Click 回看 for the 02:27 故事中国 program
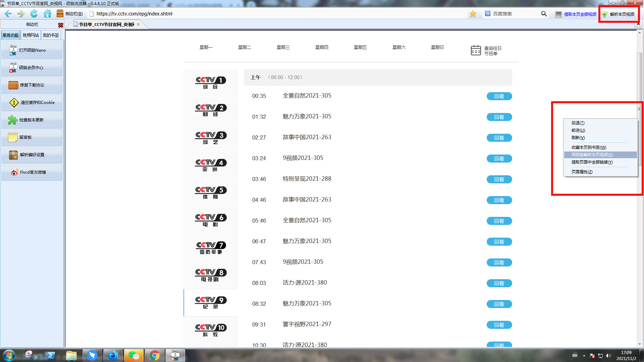The image size is (644, 362). [x=499, y=138]
